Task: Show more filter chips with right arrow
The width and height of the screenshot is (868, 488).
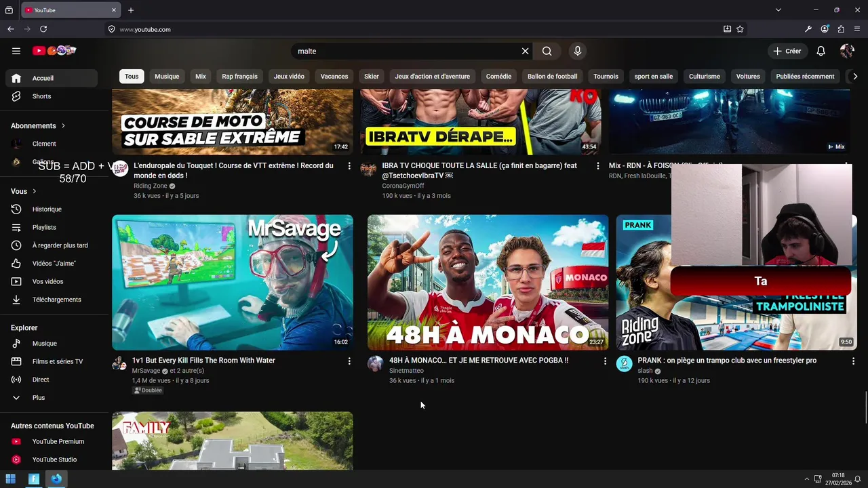Action: (x=855, y=77)
